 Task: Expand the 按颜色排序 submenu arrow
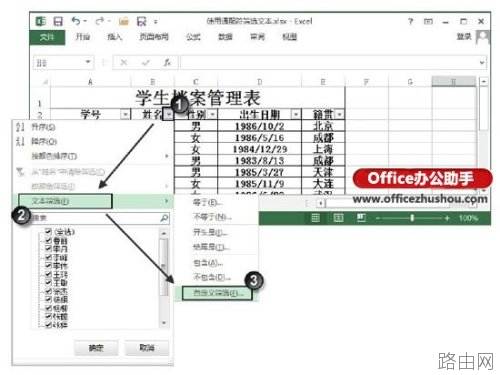pyautogui.click(x=167, y=156)
